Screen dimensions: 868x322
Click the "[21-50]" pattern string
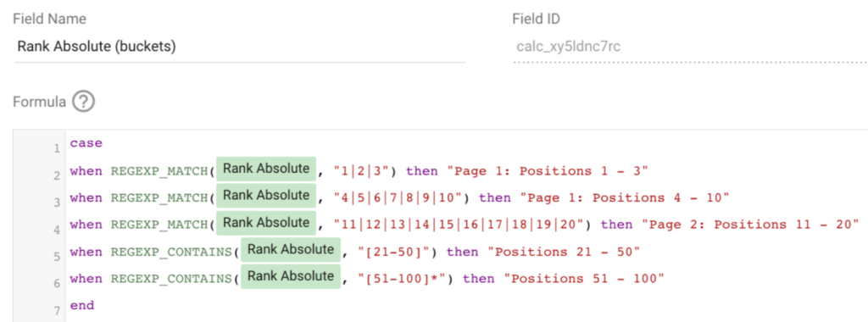pos(393,252)
